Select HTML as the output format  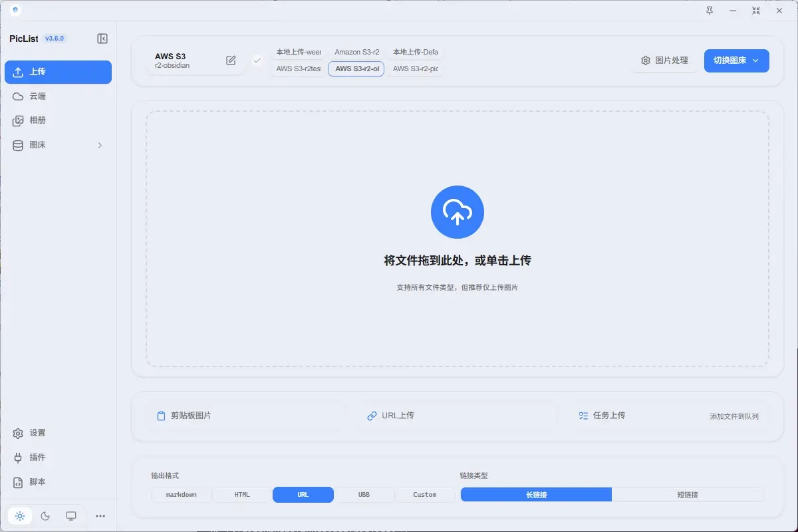[x=242, y=495]
